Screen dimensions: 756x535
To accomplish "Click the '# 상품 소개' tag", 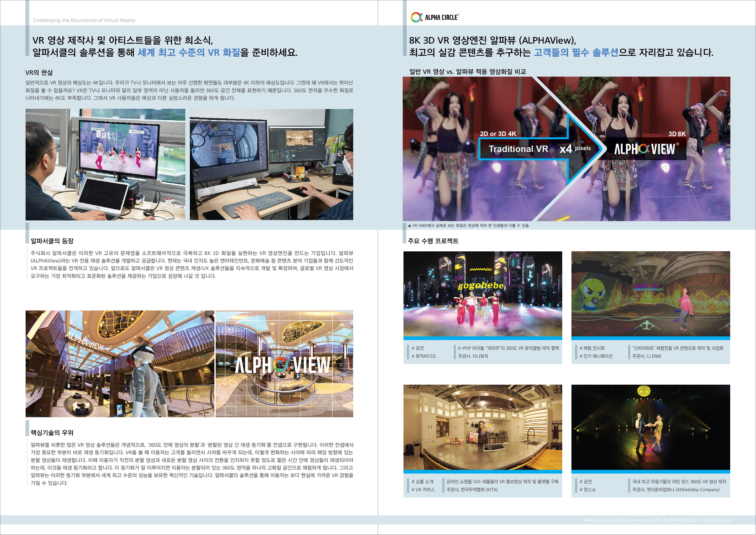I will pyautogui.click(x=422, y=481).
